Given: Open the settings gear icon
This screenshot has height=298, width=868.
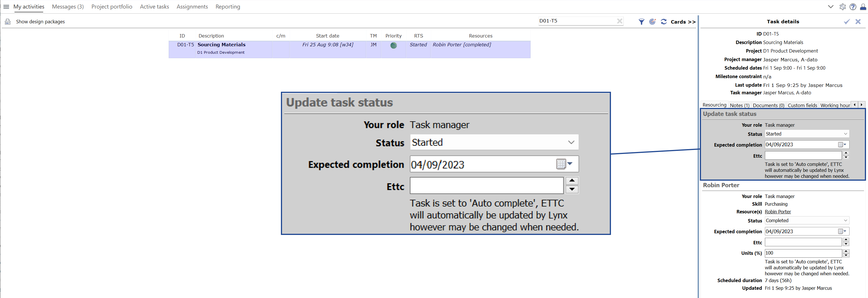Looking at the screenshot, I should (842, 7).
